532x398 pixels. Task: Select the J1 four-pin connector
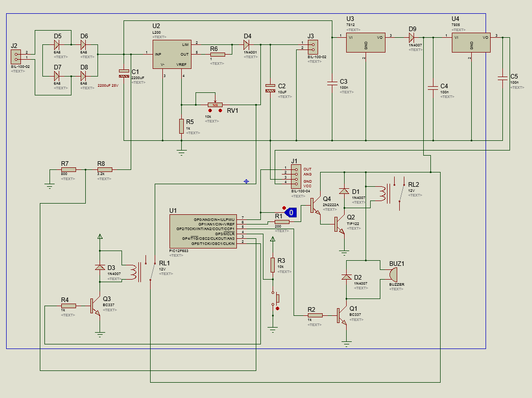pos(295,177)
